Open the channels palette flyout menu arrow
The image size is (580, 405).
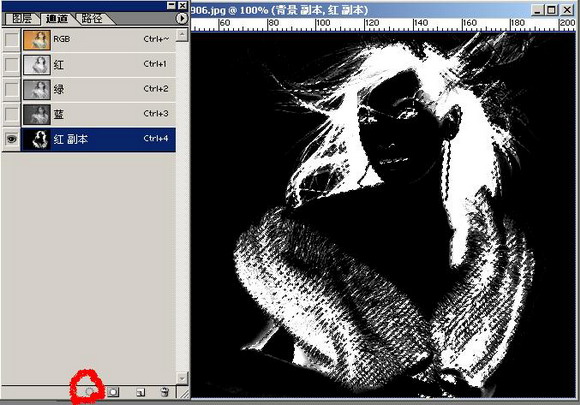181,18
